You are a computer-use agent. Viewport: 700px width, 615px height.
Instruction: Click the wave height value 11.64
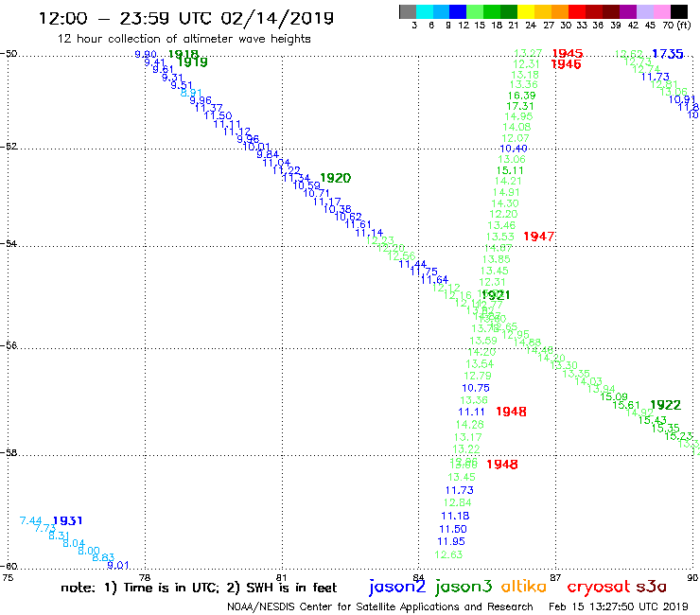(x=434, y=280)
